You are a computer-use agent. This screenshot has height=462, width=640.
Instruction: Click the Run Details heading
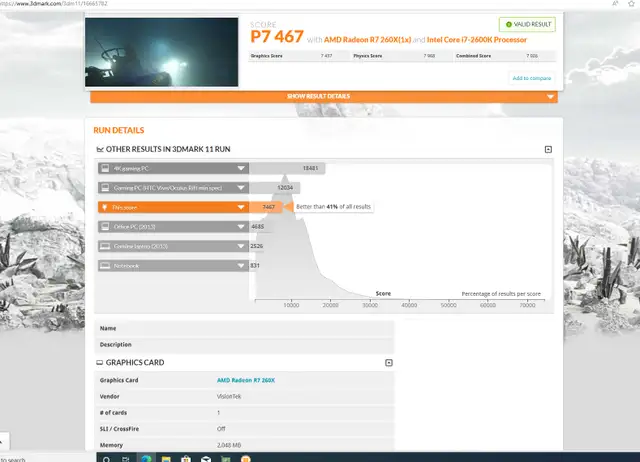click(x=119, y=130)
